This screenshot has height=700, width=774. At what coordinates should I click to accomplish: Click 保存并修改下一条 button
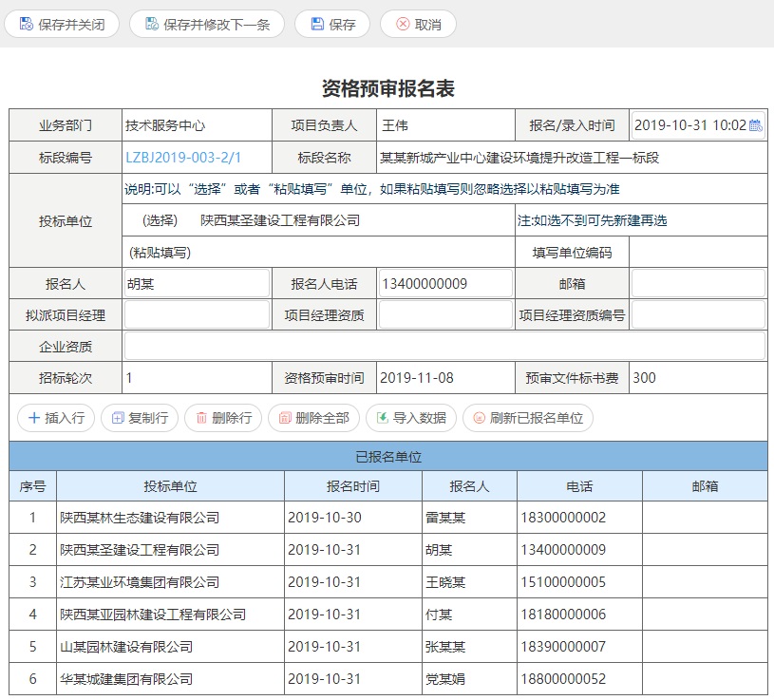coord(207,24)
